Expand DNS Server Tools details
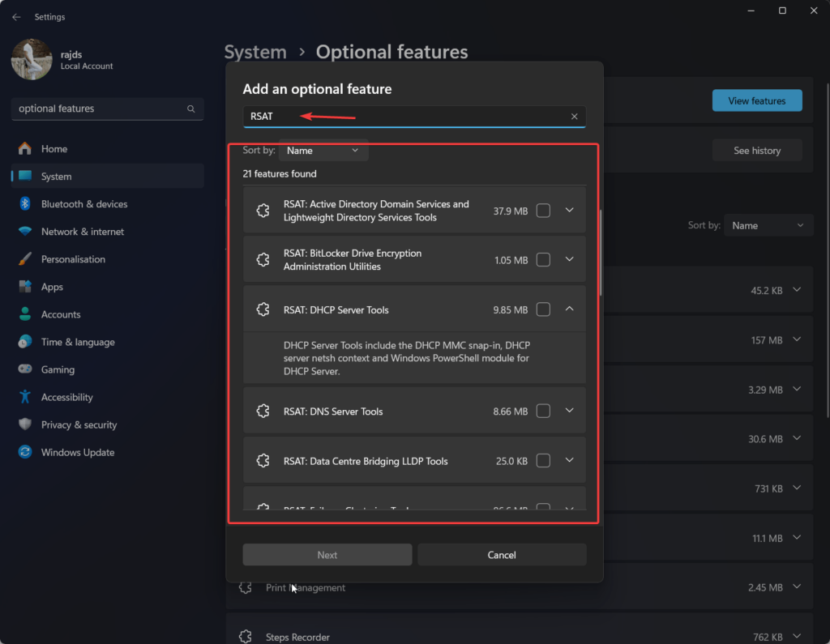830x644 pixels. coord(570,411)
